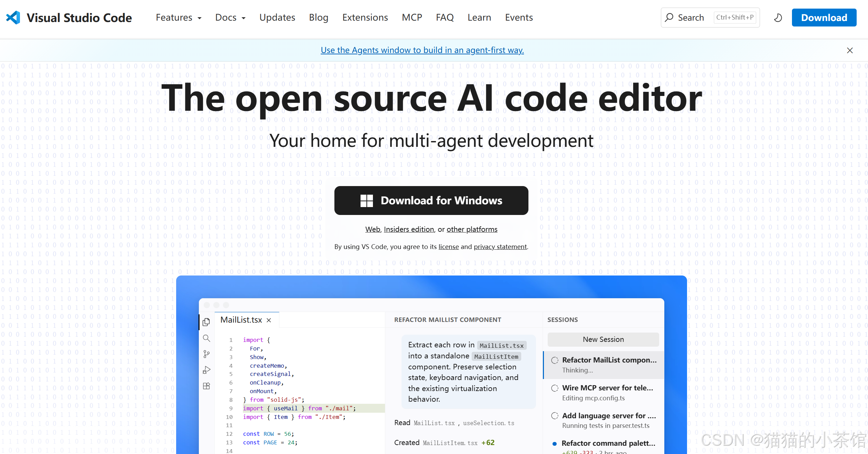Image resolution: width=868 pixels, height=454 pixels.
Task: Expand the Features dropdown menu
Action: point(179,18)
